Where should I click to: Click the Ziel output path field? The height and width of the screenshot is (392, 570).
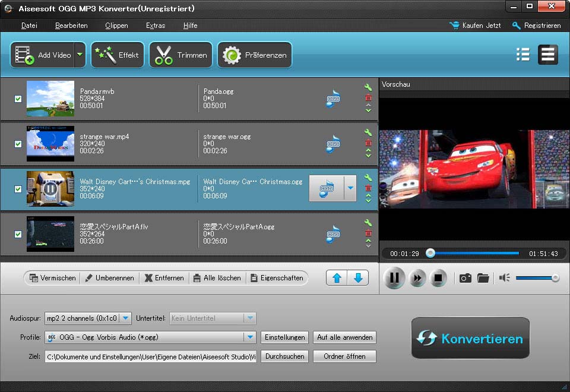(150, 357)
